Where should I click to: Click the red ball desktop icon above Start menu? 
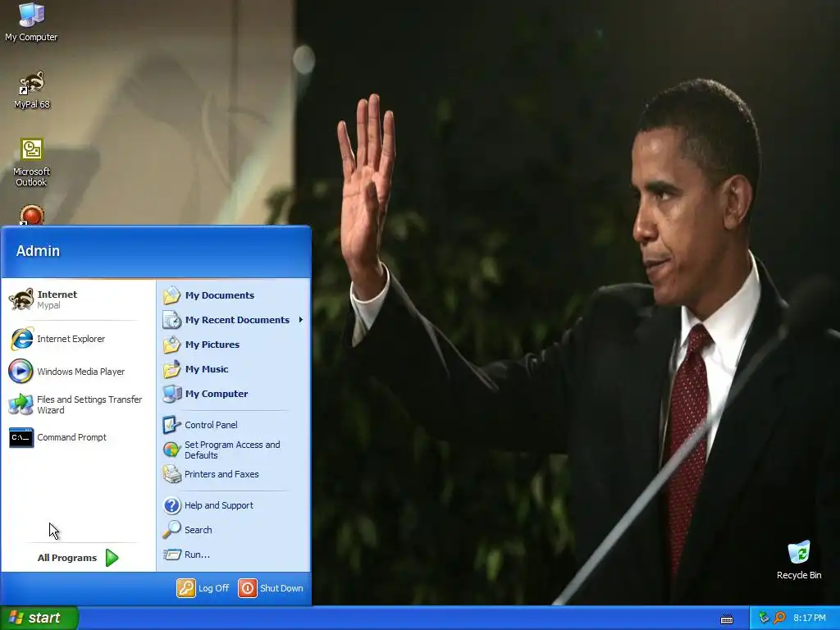pos(32,216)
